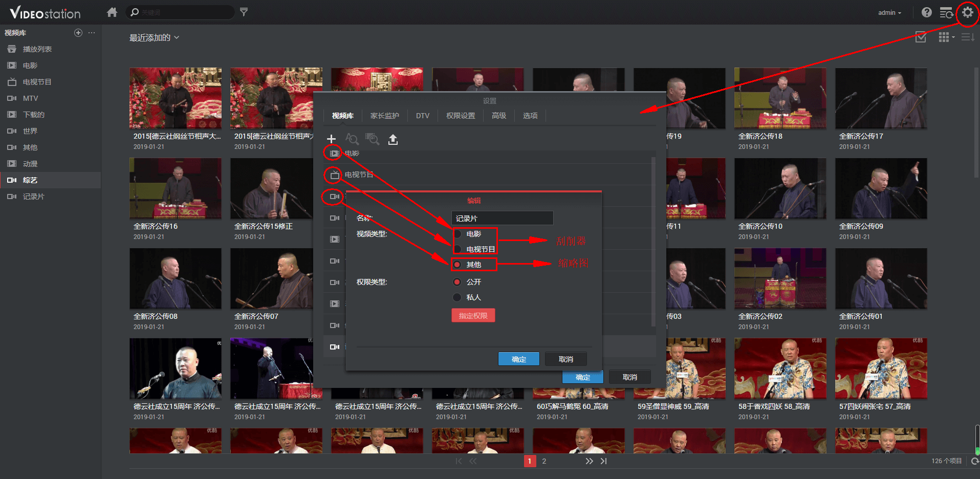Image resolution: width=980 pixels, height=479 pixels.
Task: Open the sort order icon
Action: (967, 37)
